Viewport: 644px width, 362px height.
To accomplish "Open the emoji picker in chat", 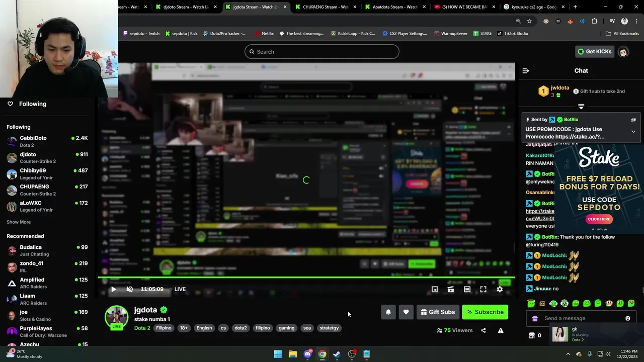I will click(627, 318).
